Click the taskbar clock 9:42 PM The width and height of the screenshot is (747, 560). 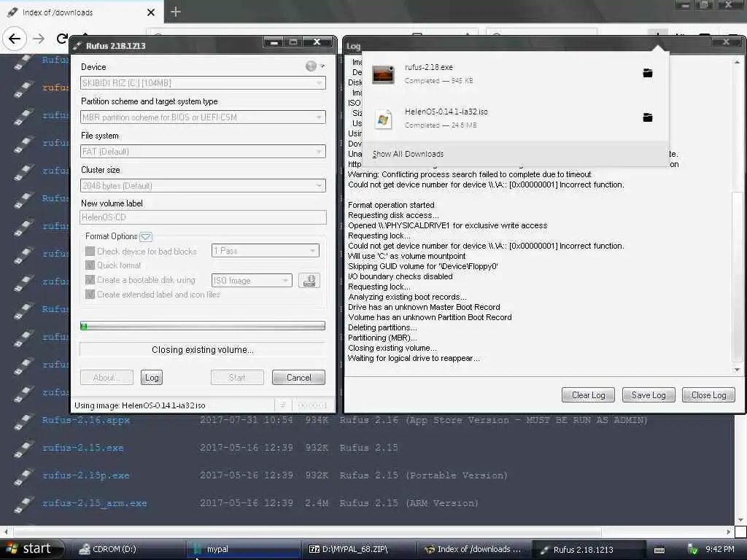[720, 550]
